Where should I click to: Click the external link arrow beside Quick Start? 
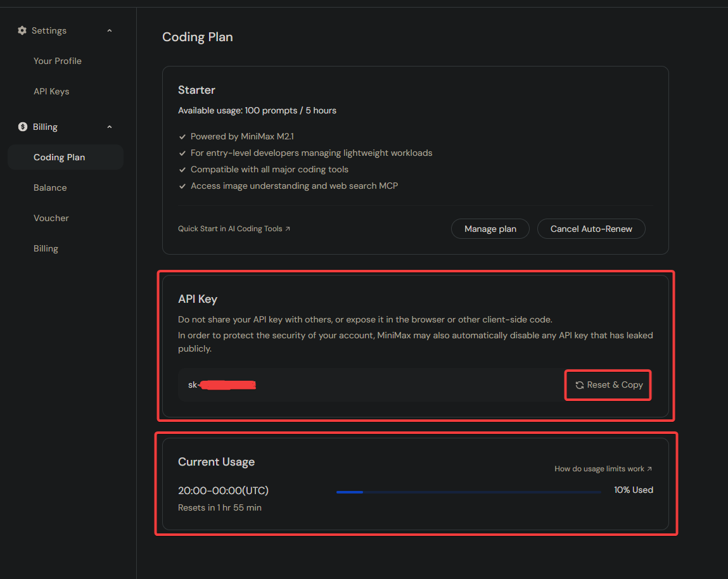click(288, 228)
